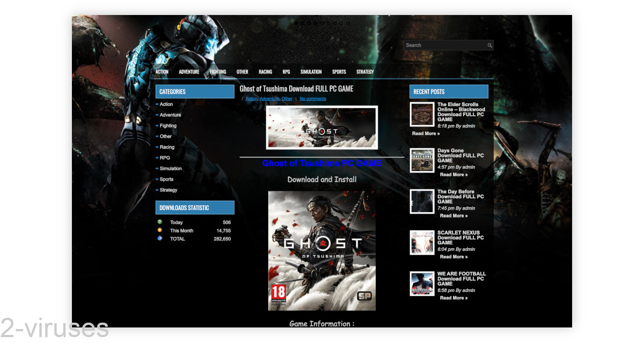Select Sports in the Categories sidebar
Screen dimensions: 644x343
pos(166,180)
